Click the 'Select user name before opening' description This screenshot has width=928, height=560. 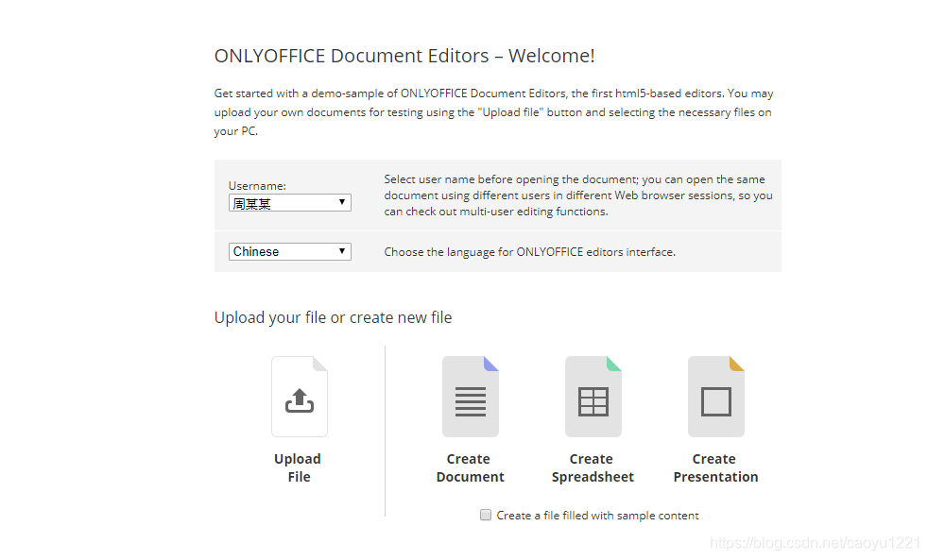click(578, 195)
